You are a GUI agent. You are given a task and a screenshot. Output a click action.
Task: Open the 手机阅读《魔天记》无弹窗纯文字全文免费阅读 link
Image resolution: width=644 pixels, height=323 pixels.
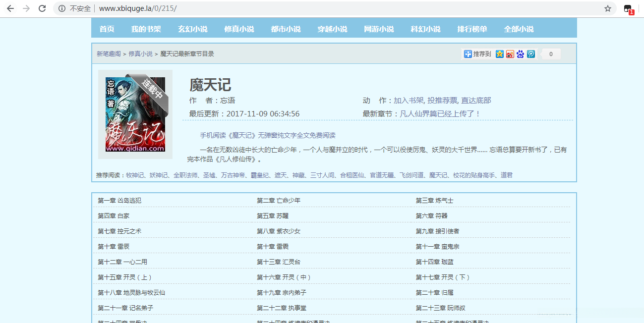click(268, 135)
